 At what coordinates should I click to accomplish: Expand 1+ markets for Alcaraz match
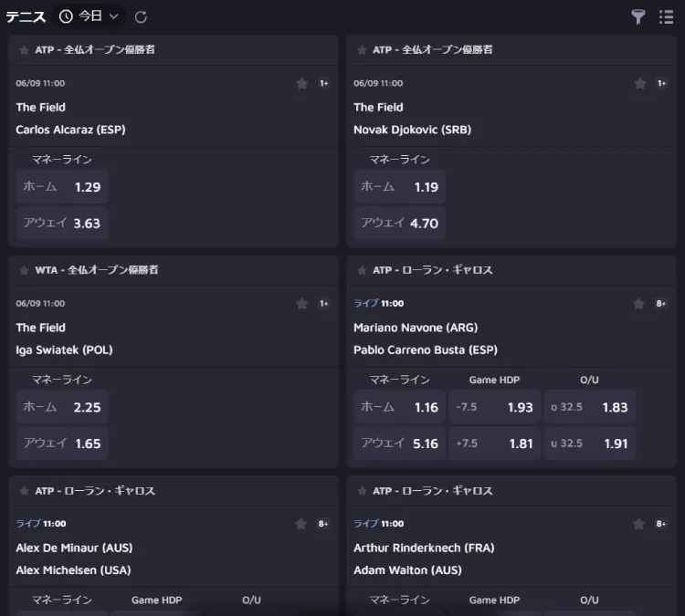point(323,83)
